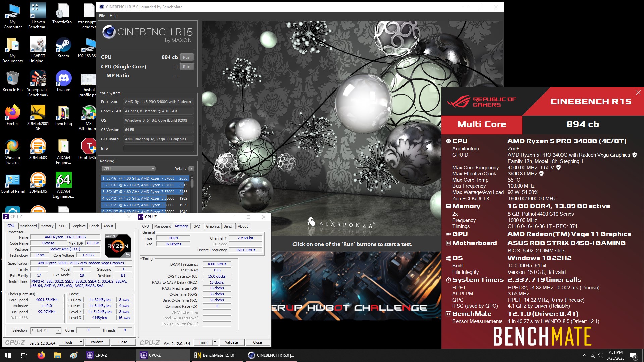Select ranking entry 8C/16T @ 4.80 GHz
This screenshot has width=644, height=362.
pos(145,178)
